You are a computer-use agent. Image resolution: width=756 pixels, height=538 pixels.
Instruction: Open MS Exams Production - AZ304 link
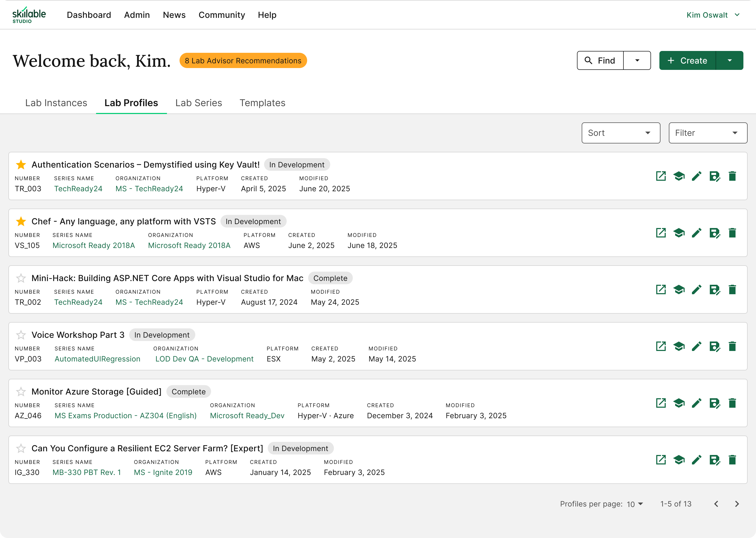pos(125,415)
